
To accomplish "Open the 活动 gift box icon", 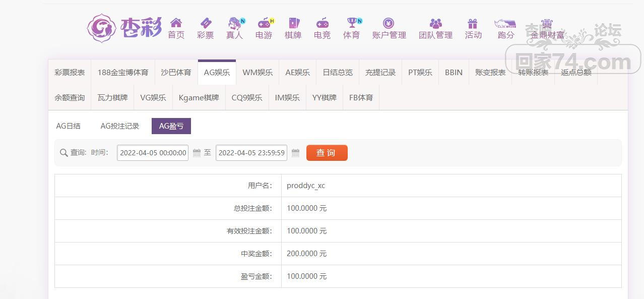I will [x=473, y=23].
